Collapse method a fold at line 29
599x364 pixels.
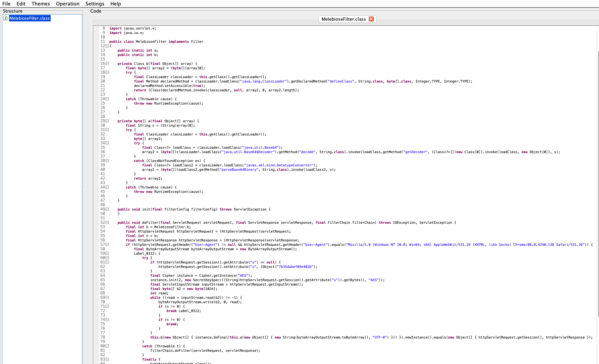(107, 121)
